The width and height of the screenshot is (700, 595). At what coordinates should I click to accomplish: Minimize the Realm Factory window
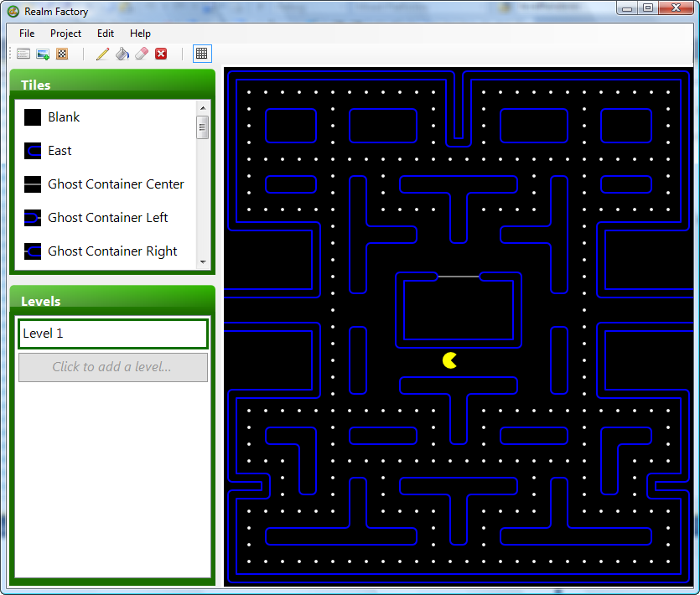pyautogui.click(x=627, y=8)
